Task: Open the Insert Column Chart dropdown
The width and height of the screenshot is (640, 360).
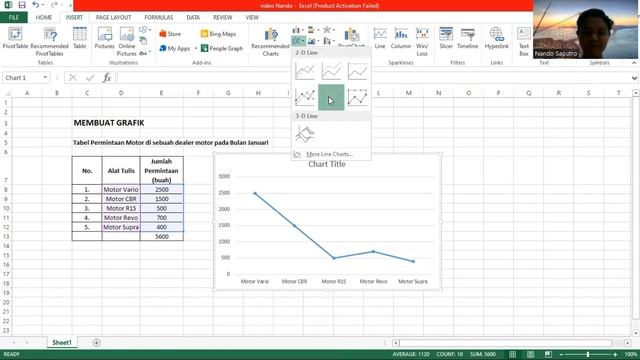Action: click(x=298, y=30)
